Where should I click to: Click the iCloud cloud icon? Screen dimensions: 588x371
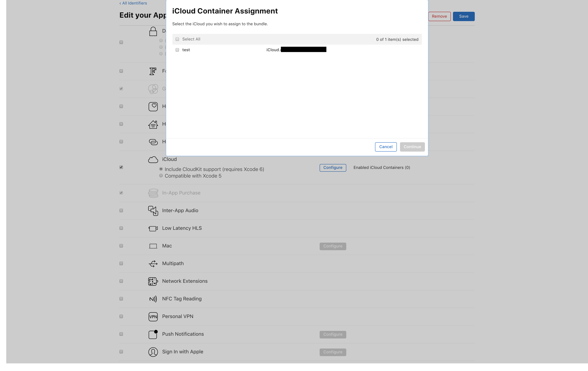pos(153,160)
